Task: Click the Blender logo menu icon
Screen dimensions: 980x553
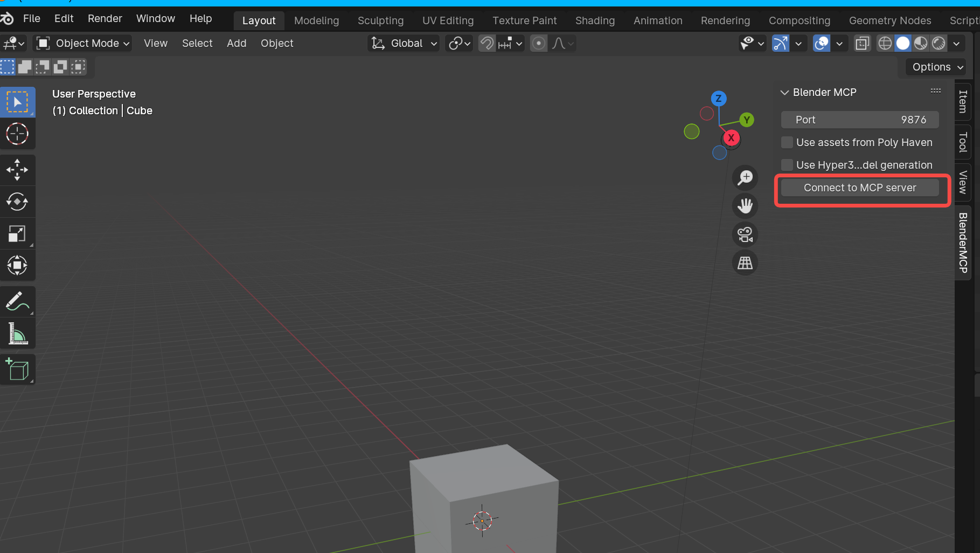Action: point(8,19)
